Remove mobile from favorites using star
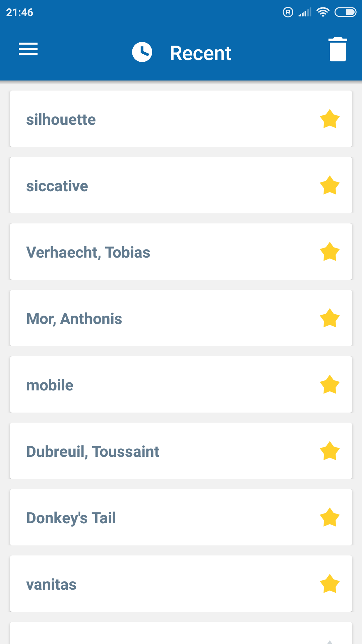 pyautogui.click(x=330, y=384)
